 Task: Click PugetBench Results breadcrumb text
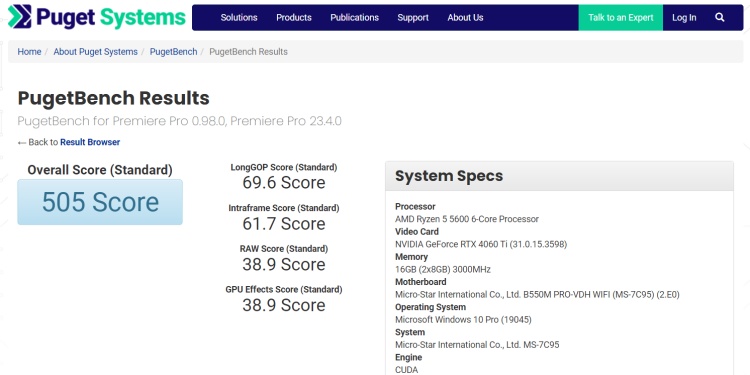pos(248,52)
